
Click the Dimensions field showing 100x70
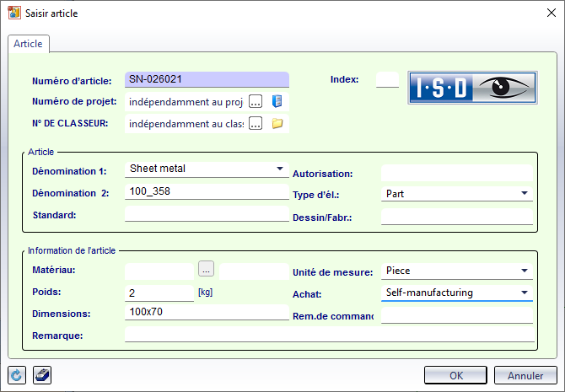[207, 313]
